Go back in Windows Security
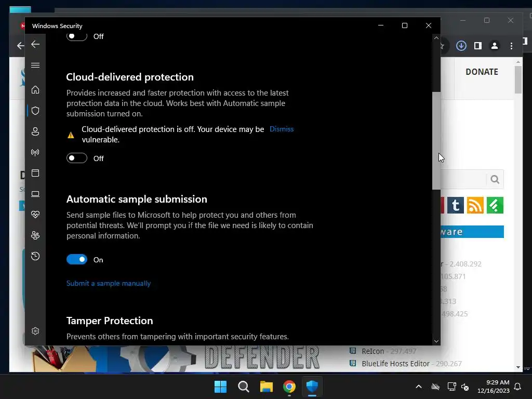This screenshot has width=532, height=399. (35, 44)
